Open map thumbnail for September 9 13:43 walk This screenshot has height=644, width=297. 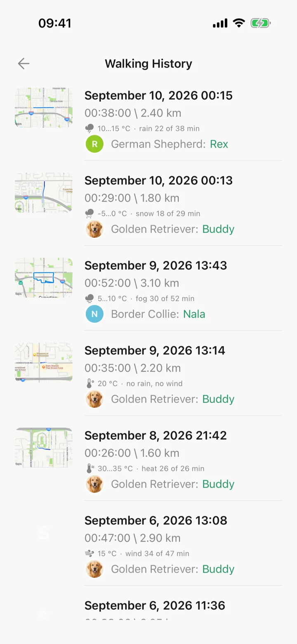click(x=44, y=277)
